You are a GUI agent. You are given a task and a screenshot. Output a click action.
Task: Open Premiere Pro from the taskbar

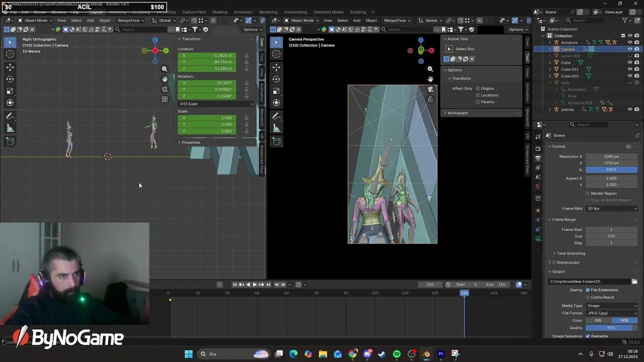[x=441, y=354]
